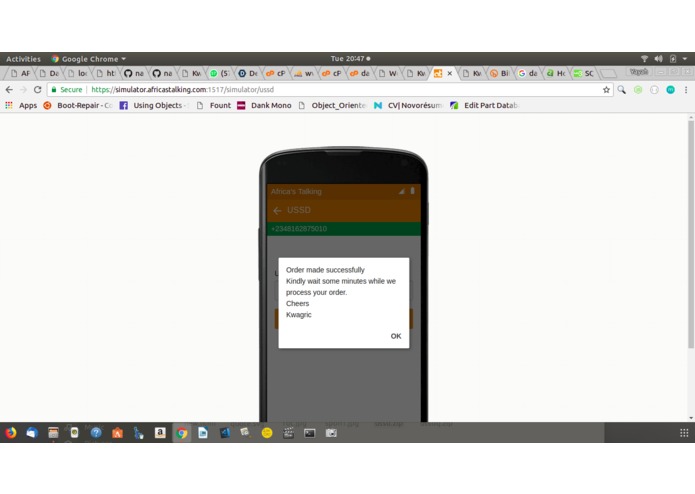Open the screenshot camera app in dock
The height and width of the screenshot is (494, 695).
[x=331, y=433]
